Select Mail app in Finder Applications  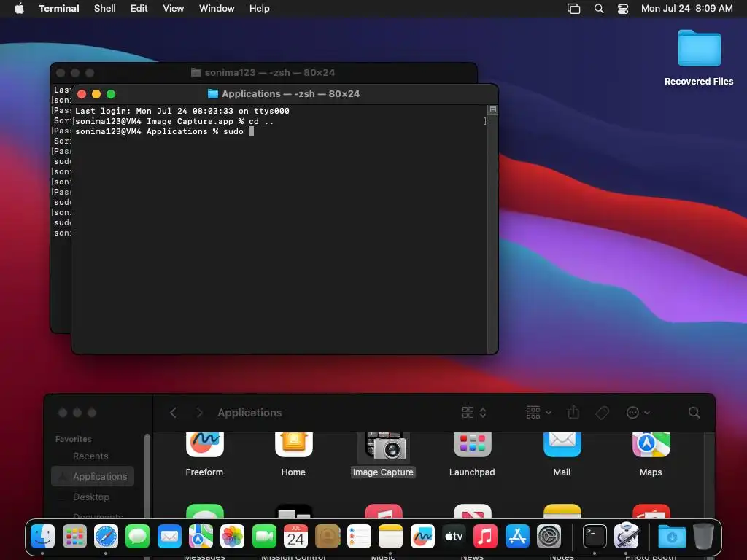562,455
